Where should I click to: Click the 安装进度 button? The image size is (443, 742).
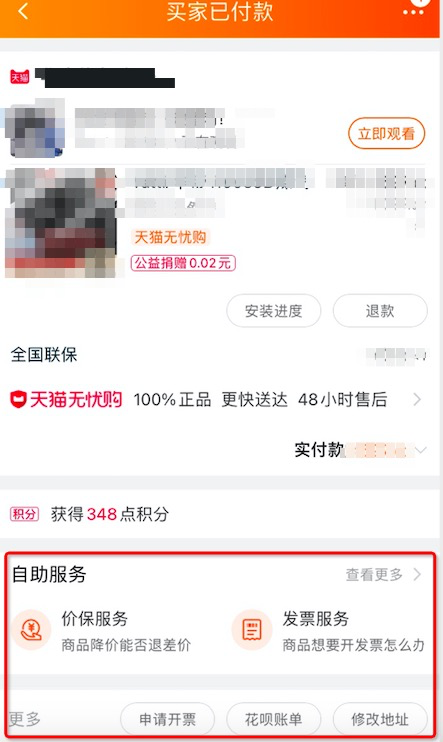[x=274, y=311]
